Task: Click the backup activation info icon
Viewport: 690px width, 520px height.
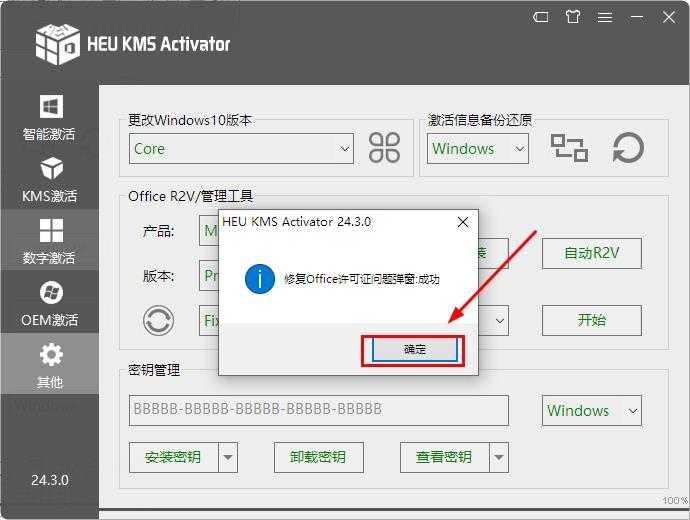Action: pos(569,148)
